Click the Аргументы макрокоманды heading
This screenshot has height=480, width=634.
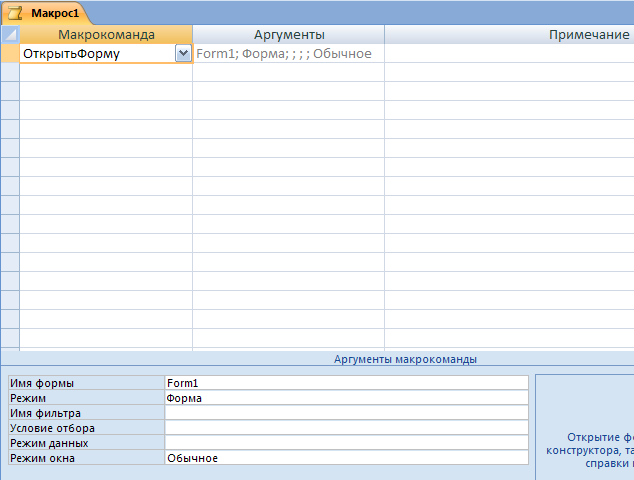point(405,359)
